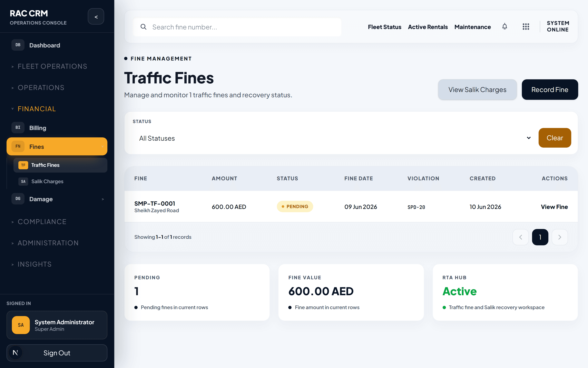
Task: Go to next page of results
Action: pyautogui.click(x=560, y=237)
